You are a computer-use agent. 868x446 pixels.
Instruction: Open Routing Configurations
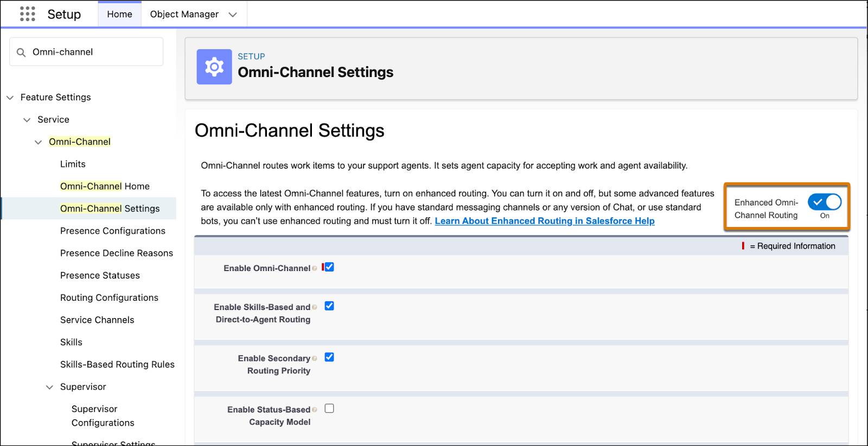click(x=109, y=298)
